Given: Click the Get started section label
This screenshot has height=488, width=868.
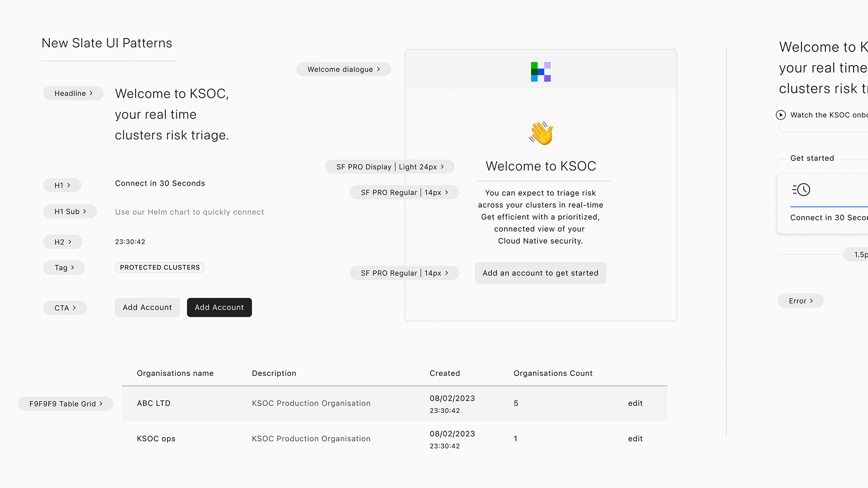Looking at the screenshot, I should (x=812, y=158).
